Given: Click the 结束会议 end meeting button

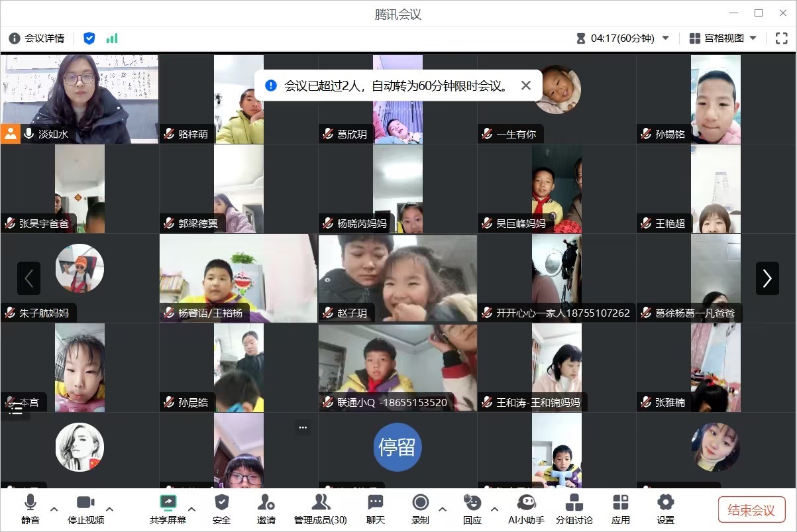Looking at the screenshot, I should click(x=751, y=510).
